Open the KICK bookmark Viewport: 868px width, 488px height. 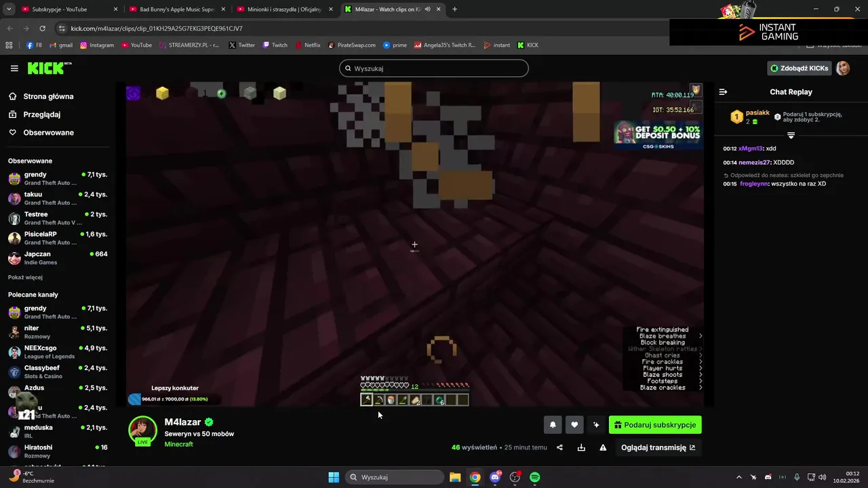coord(528,45)
